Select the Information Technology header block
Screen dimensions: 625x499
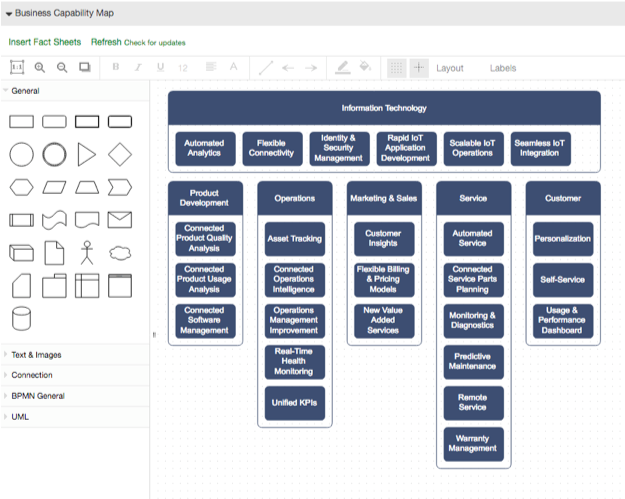point(384,108)
